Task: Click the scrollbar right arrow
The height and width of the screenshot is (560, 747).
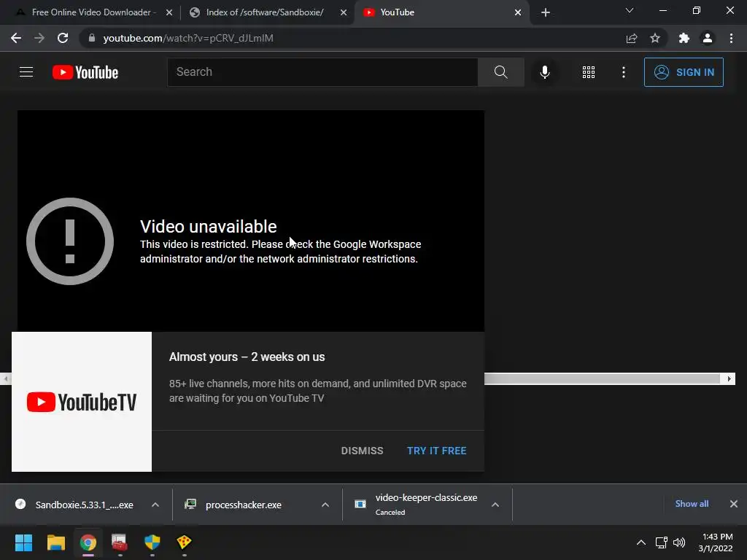Action: click(729, 379)
